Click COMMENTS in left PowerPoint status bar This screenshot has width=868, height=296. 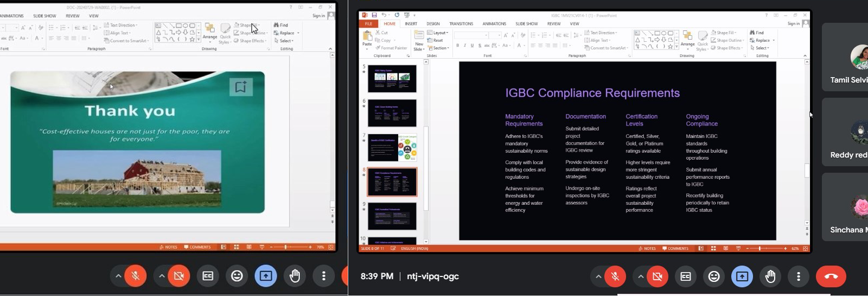tap(197, 247)
